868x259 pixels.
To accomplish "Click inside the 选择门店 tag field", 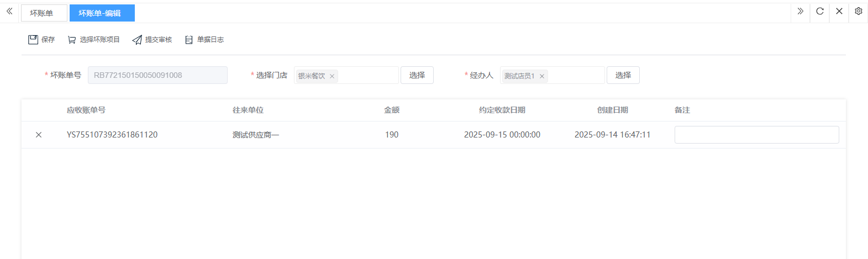I will pos(367,75).
